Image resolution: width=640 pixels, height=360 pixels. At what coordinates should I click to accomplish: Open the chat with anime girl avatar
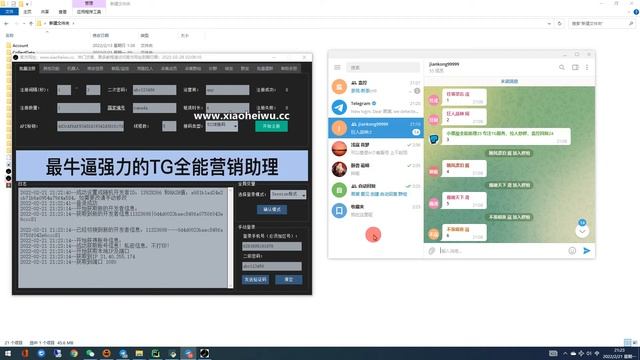point(376,169)
